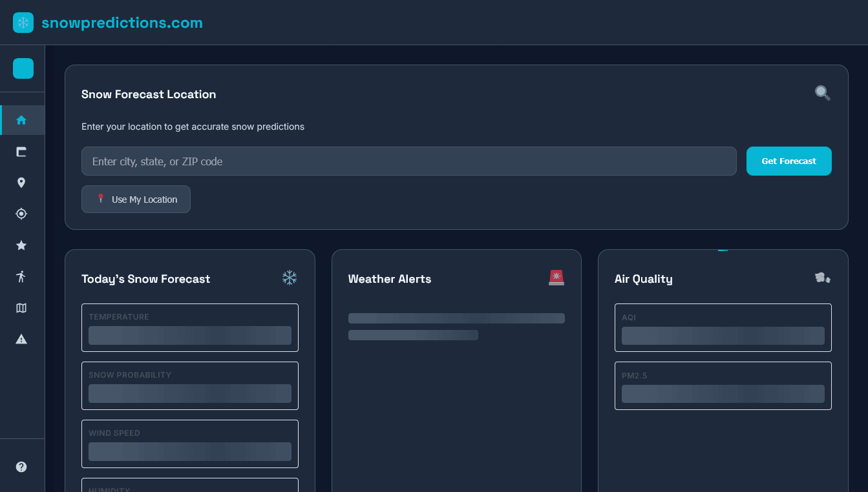Open the map pin location icon
The height and width of the screenshot is (492, 868).
coord(21,183)
